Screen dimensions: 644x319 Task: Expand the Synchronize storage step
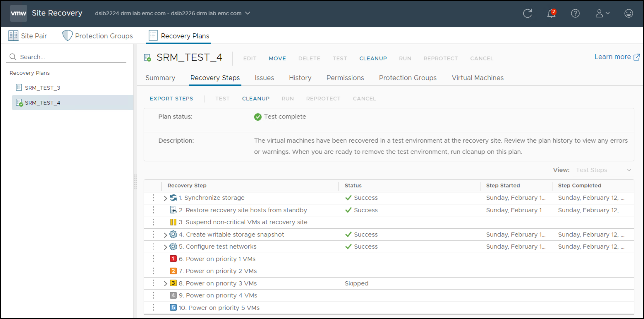165,198
